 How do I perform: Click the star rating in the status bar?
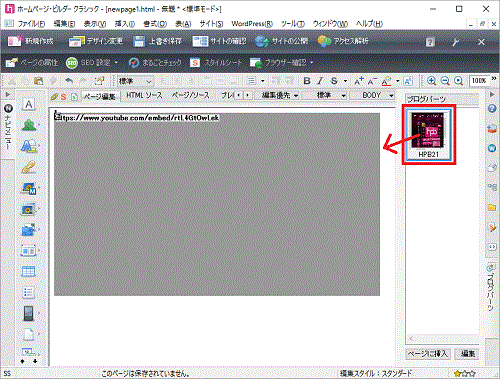464,374
